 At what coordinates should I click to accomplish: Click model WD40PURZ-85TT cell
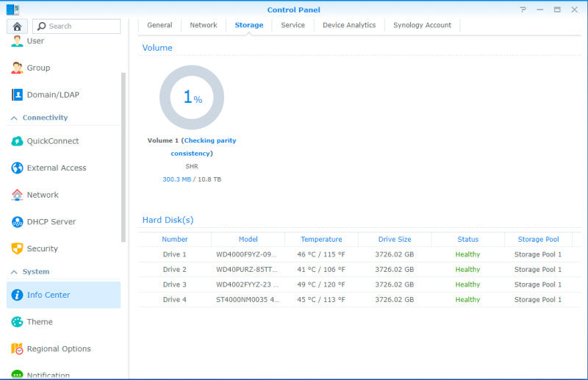click(247, 269)
